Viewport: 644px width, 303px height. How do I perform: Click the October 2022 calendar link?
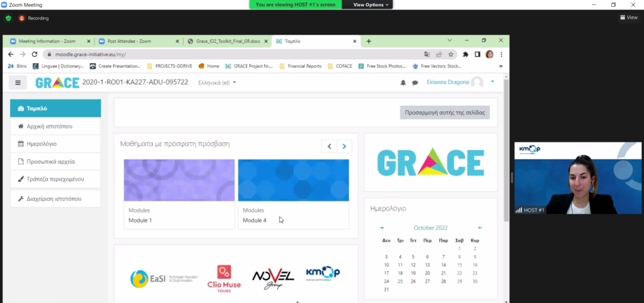430,228
